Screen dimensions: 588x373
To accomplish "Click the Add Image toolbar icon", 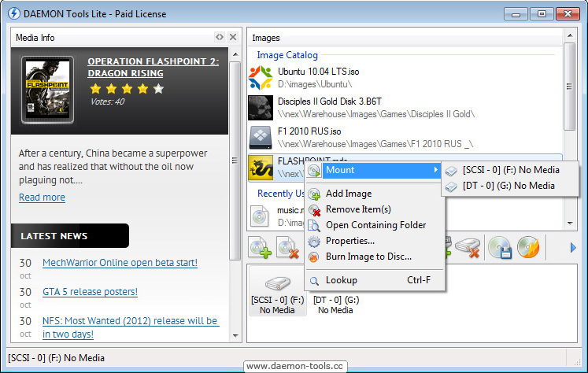I will (x=260, y=247).
